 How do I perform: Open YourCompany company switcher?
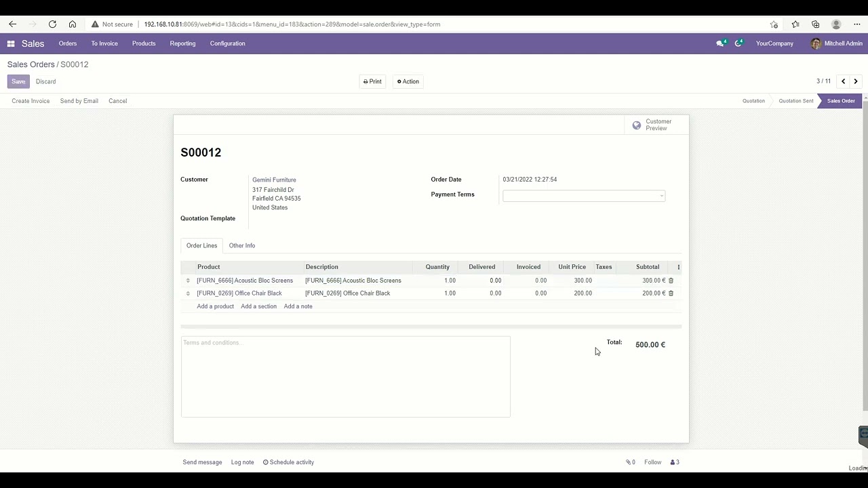(774, 43)
